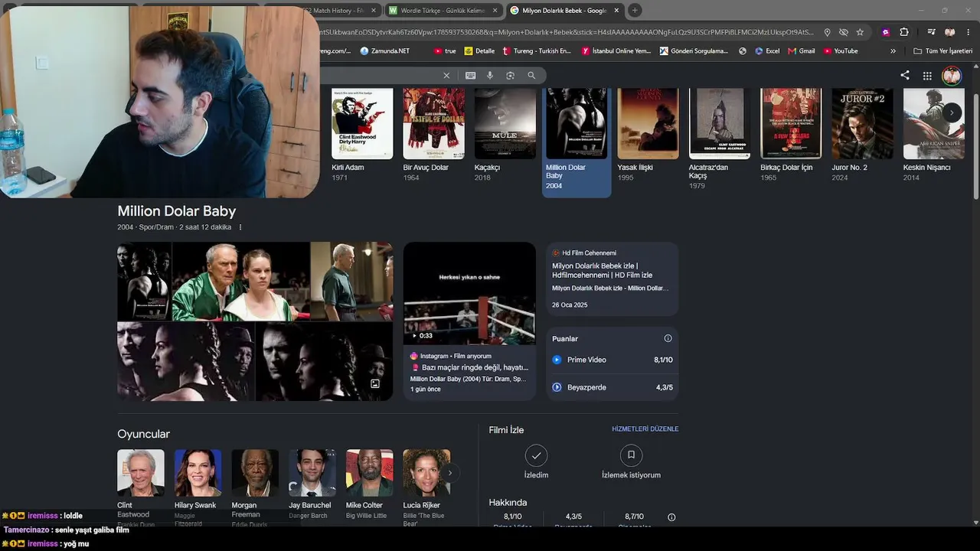Image resolution: width=980 pixels, height=551 pixels.
Task: Click the info icon beside Puanlar
Action: click(x=668, y=338)
